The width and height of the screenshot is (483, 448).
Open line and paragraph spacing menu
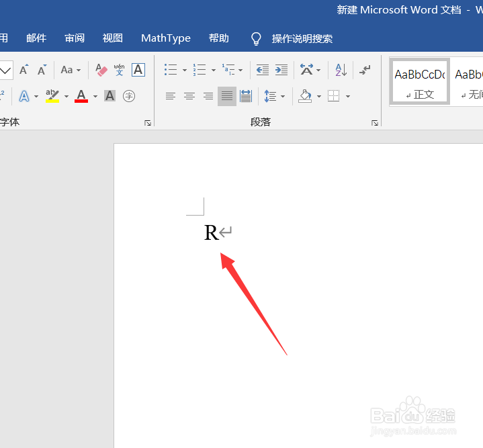click(x=270, y=96)
